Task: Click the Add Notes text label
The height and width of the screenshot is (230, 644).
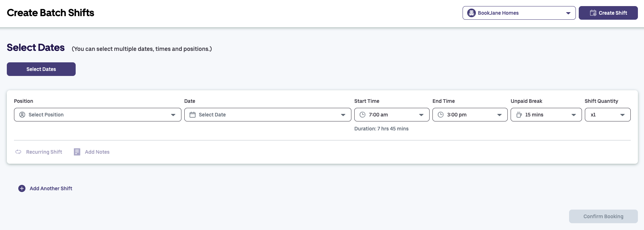Action: click(x=97, y=152)
